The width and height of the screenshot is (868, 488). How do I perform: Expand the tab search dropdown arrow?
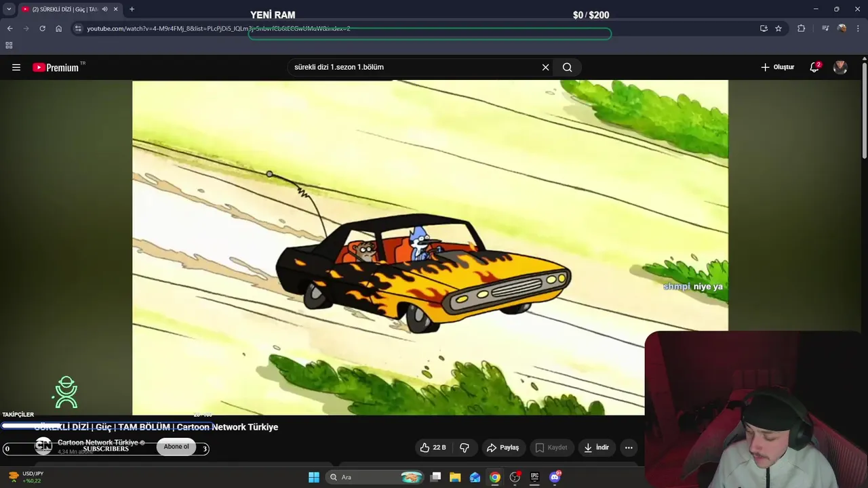9,9
